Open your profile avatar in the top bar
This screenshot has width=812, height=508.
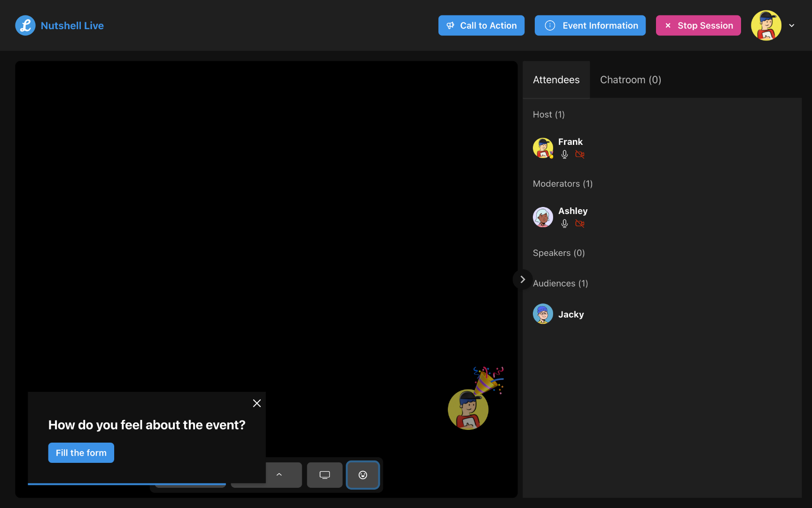click(766, 25)
